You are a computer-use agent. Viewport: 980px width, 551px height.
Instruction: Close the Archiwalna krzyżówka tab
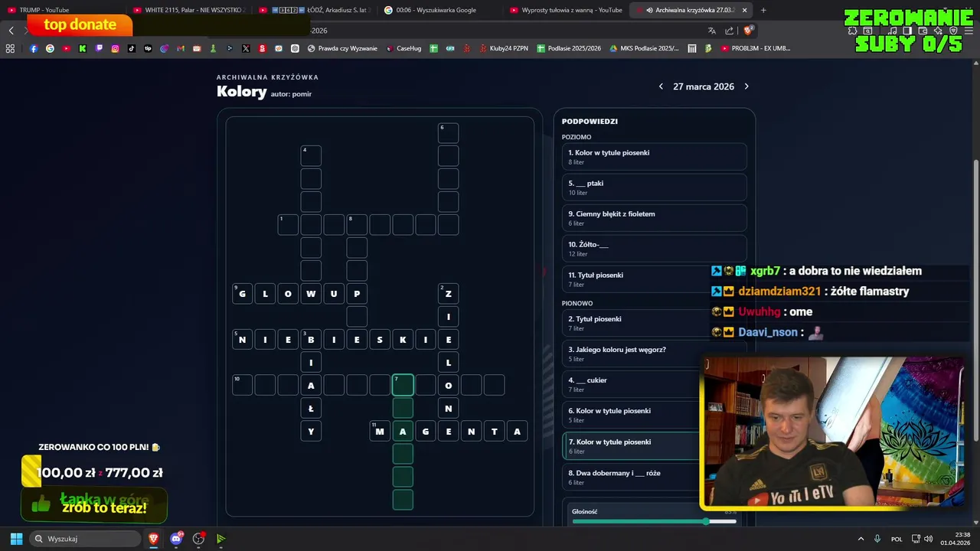744,10
